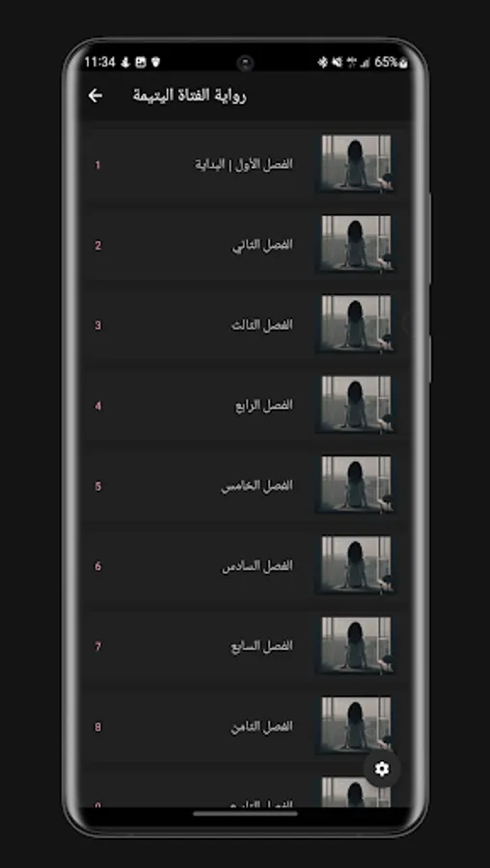Tap the 11:34 clock in status bar
Image resolution: width=490 pixels, height=868 pixels.
(99, 62)
